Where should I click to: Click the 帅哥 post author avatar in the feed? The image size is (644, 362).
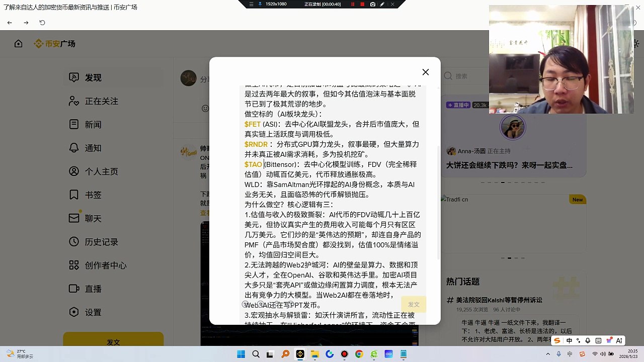click(189, 152)
